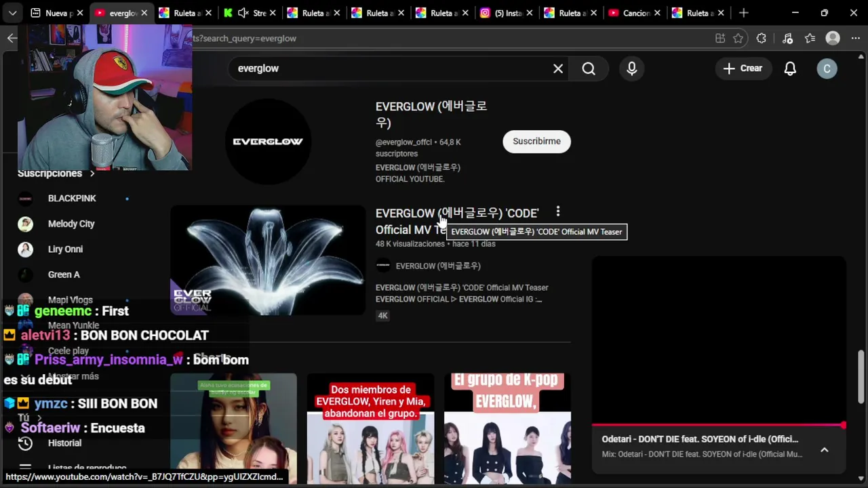The image size is (868, 488).
Task: Open the favorites list icon in toolbar
Action: pyautogui.click(x=810, y=39)
